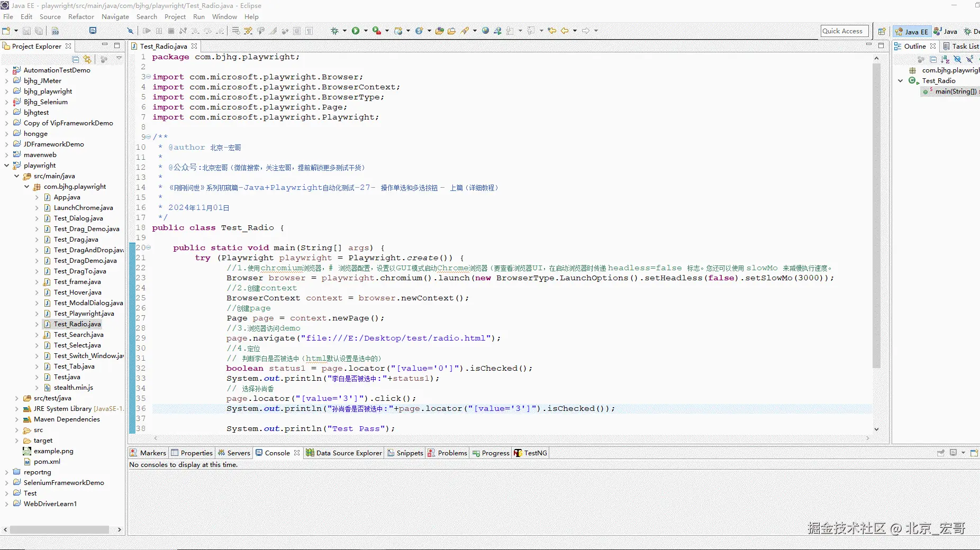
Task: Switch to Java EE perspective
Action: (912, 31)
